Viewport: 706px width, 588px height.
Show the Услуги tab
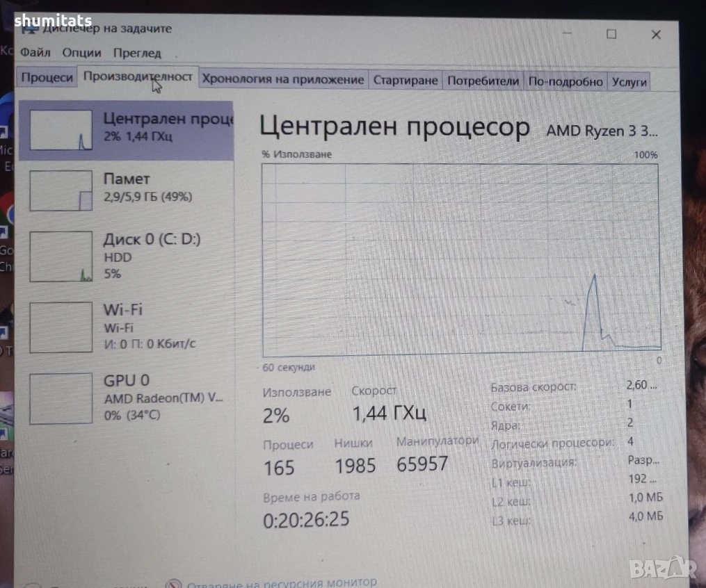629,82
